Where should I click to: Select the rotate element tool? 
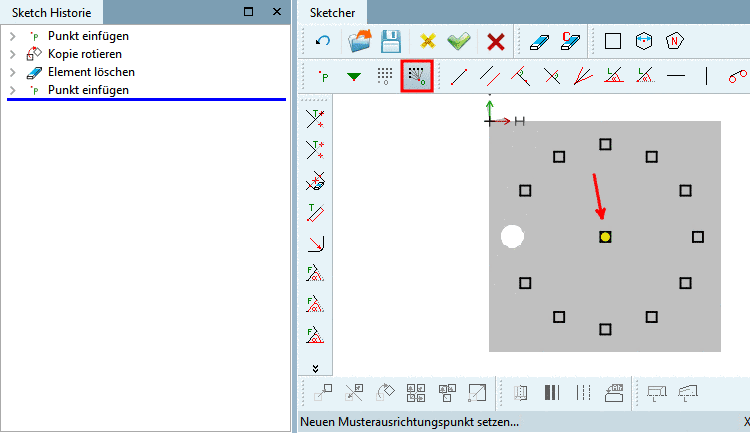(385, 392)
